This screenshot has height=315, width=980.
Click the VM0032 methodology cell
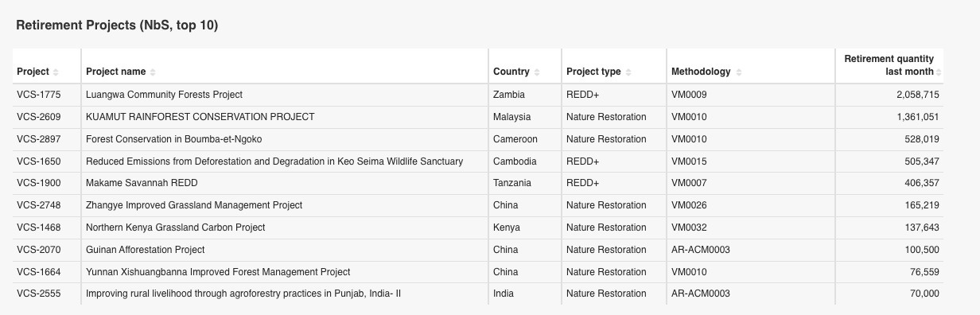689,227
